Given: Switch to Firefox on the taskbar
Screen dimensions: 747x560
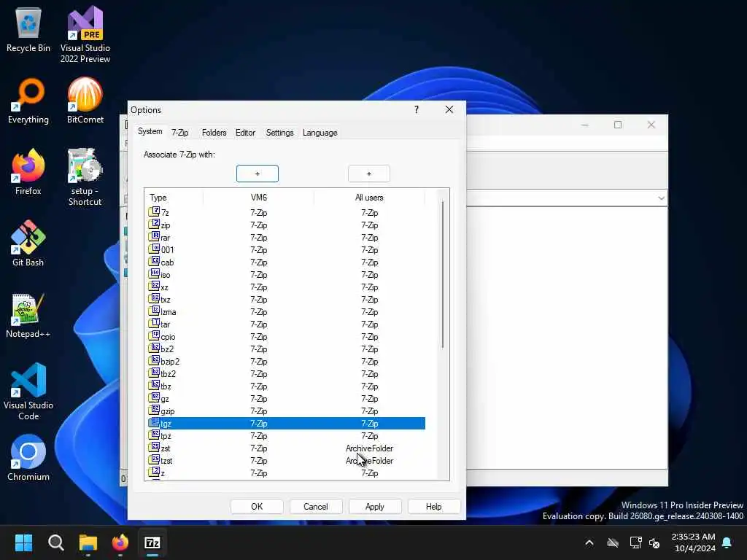Looking at the screenshot, I should point(120,542).
